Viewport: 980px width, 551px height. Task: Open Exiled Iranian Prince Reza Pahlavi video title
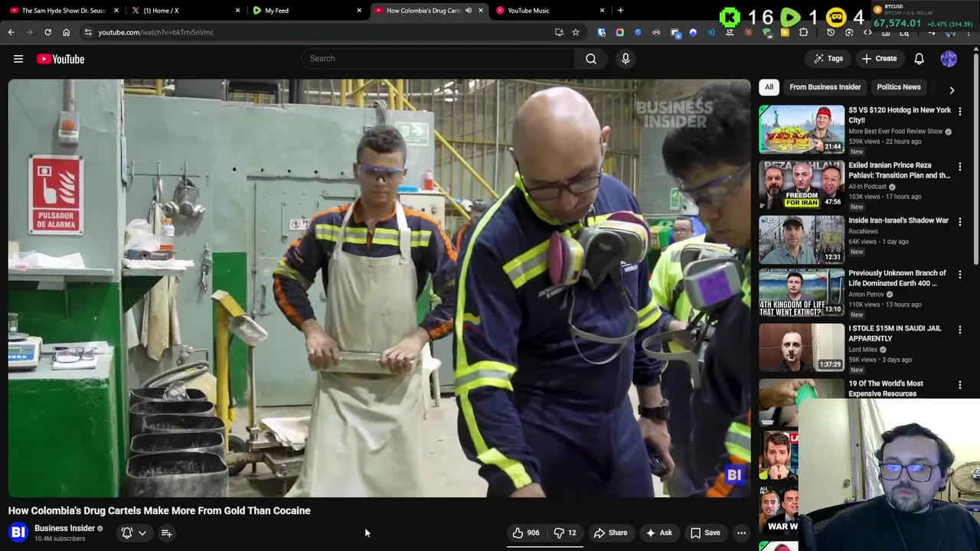pos(899,170)
